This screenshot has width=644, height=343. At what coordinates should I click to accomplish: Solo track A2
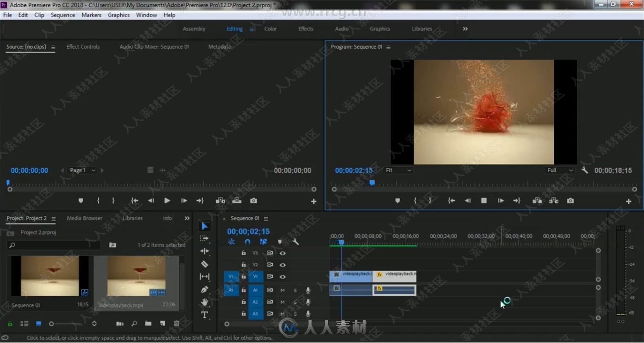click(x=295, y=302)
